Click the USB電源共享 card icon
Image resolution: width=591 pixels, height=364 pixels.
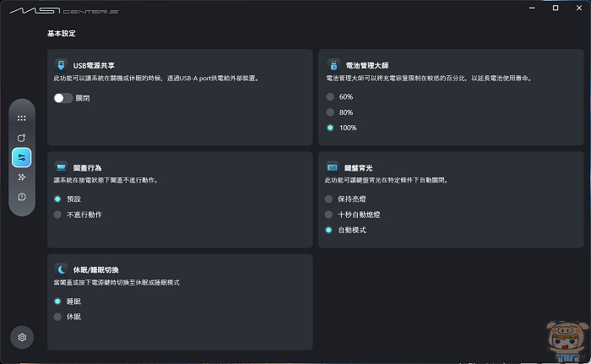tap(61, 65)
